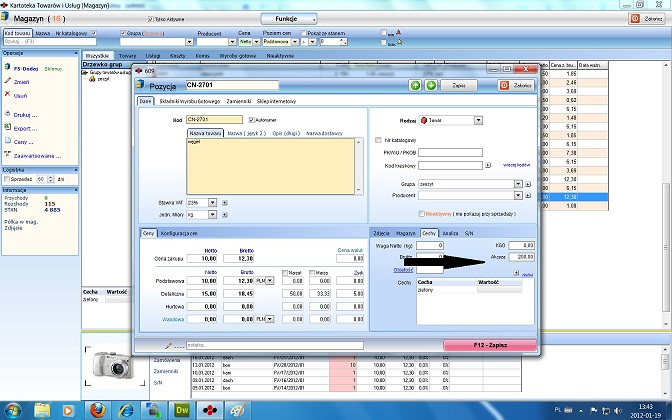The image size is (672, 420).
Task: Click the Windows Explorer folder taskbar icon
Action: point(42,410)
